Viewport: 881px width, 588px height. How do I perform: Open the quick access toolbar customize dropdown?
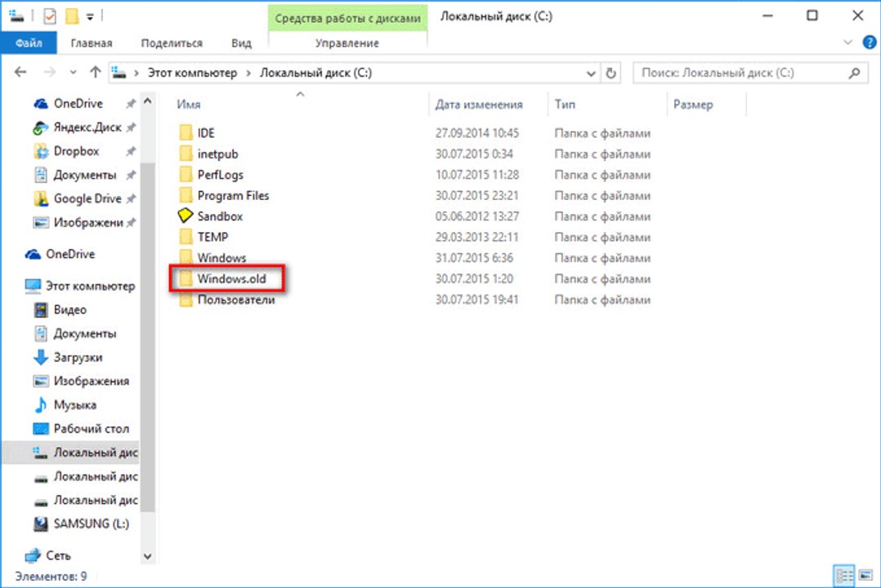coord(90,17)
